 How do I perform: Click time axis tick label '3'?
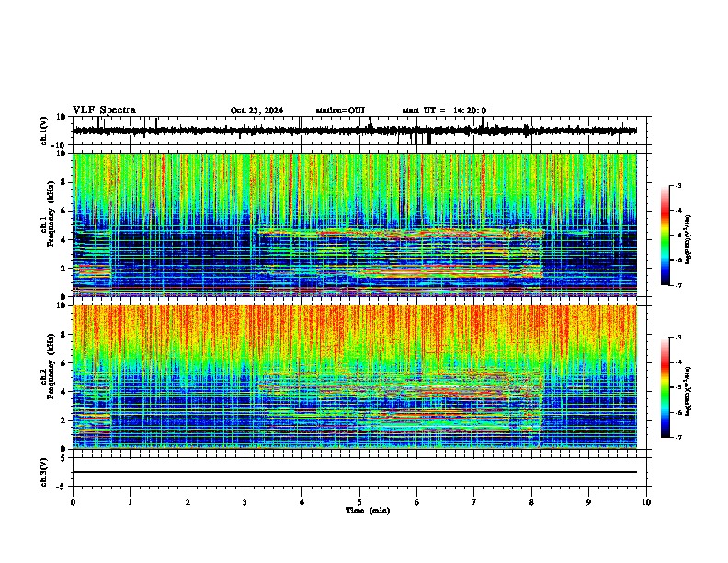point(245,502)
